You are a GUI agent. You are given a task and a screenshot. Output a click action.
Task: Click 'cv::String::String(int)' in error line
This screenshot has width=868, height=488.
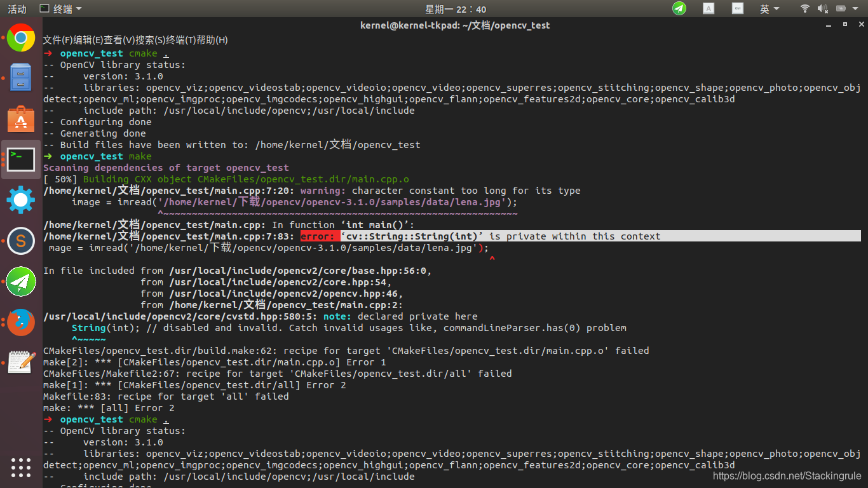point(412,236)
